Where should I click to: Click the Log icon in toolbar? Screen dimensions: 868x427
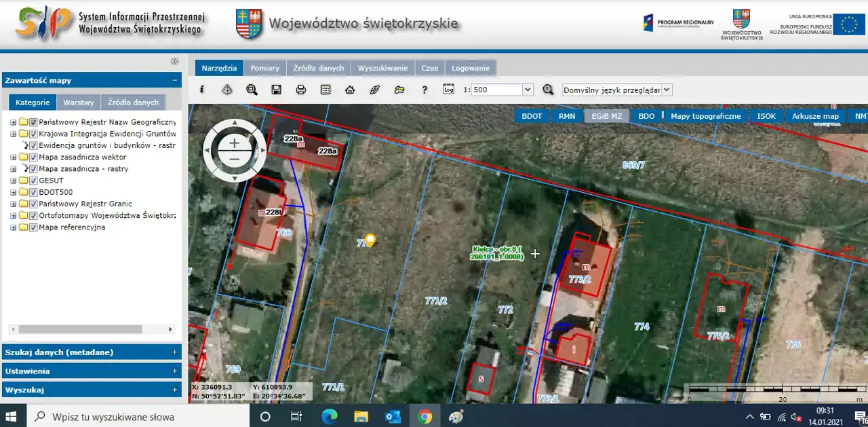448,89
